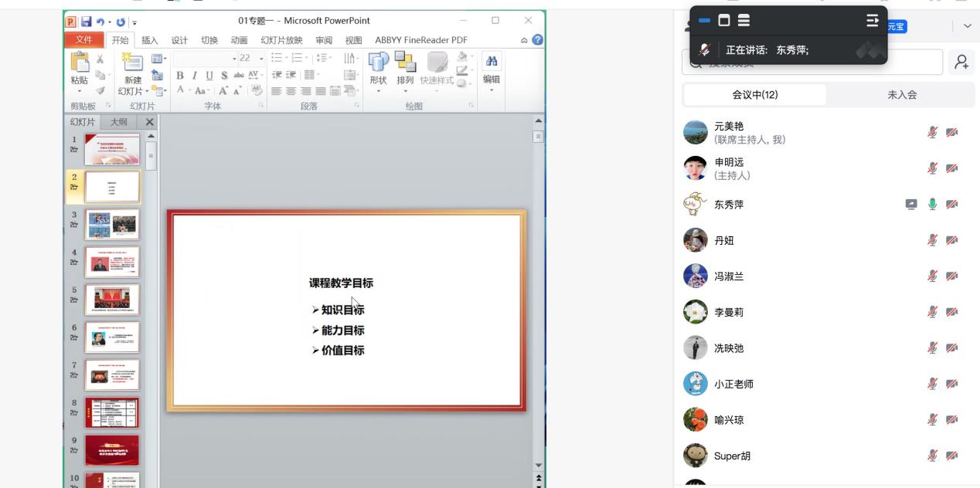Toggle Italic formatting in font group
This screenshot has width=980, height=488.
click(194, 76)
